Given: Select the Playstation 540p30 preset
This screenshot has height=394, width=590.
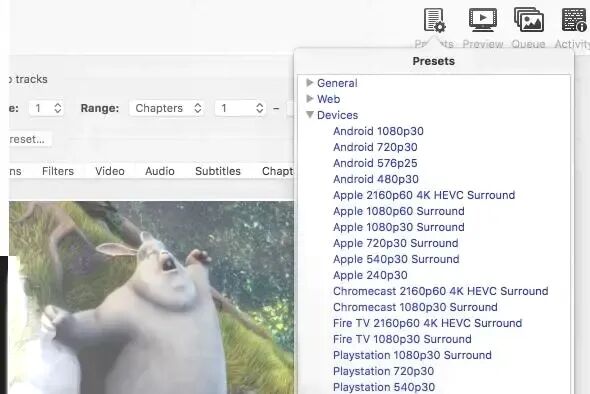Looking at the screenshot, I should click(x=384, y=387).
